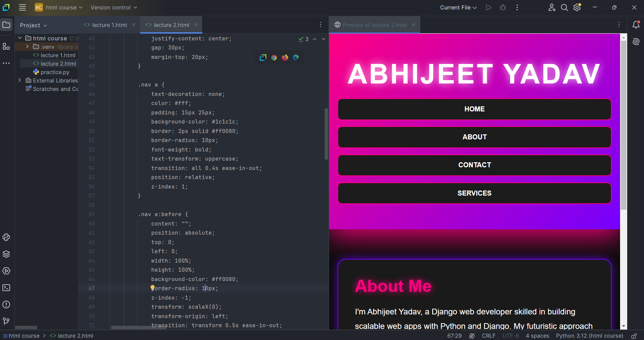Show more tool windows ellipsis
This screenshot has height=340, width=644.
coord(6,63)
